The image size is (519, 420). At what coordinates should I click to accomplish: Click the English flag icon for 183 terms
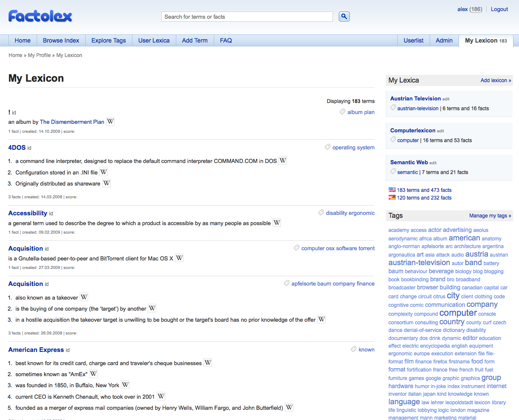click(392, 190)
